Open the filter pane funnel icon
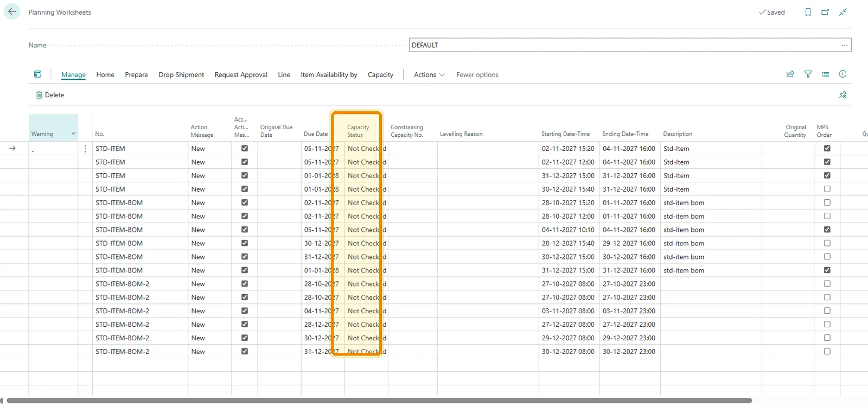The width and height of the screenshot is (868, 412). (808, 74)
